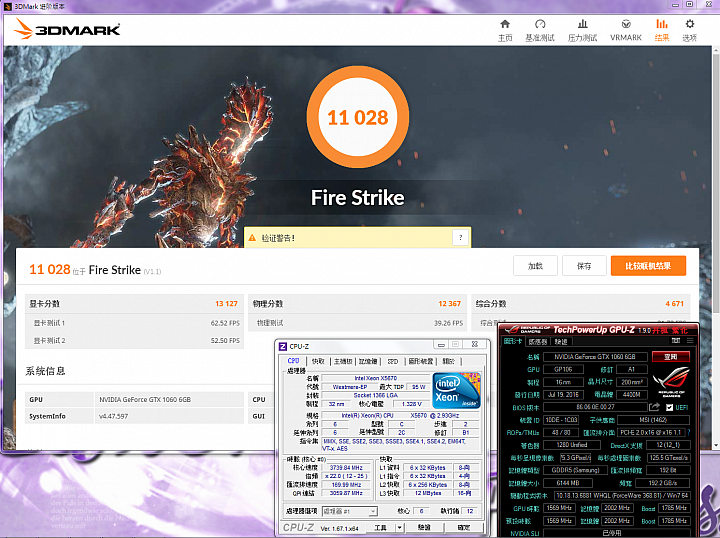Click the load (加载) button in 3DMark
This screenshot has height=538, width=720.
(x=535, y=266)
